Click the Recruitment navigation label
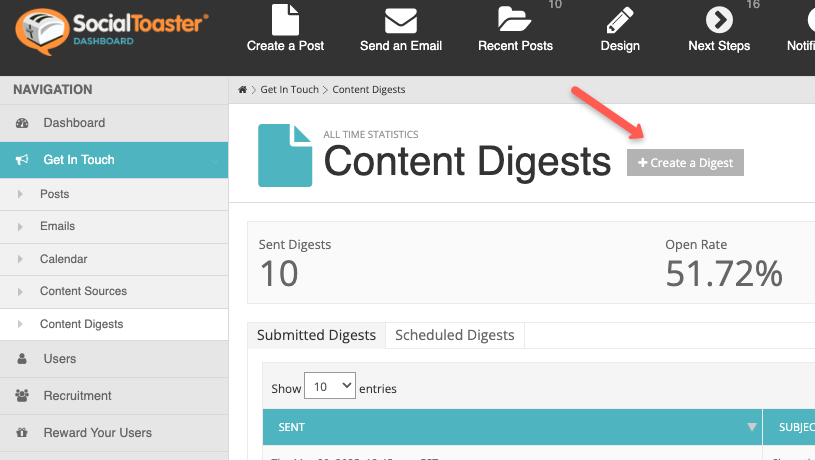 pyautogui.click(x=77, y=396)
